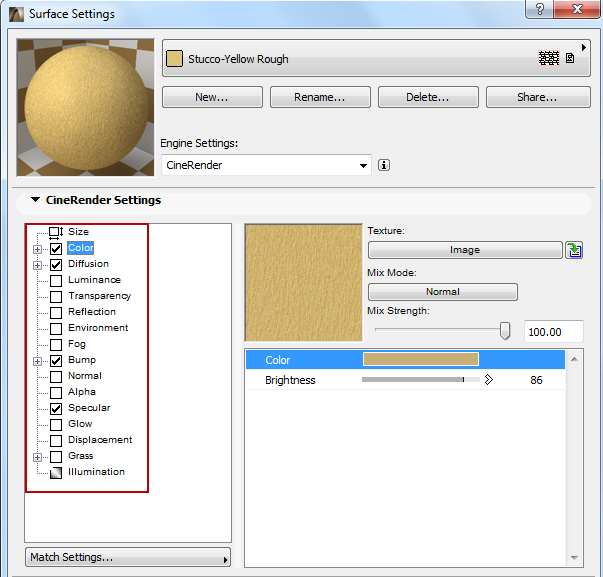
Task: Click the Brightness arrow icon
Action: point(488,380)
